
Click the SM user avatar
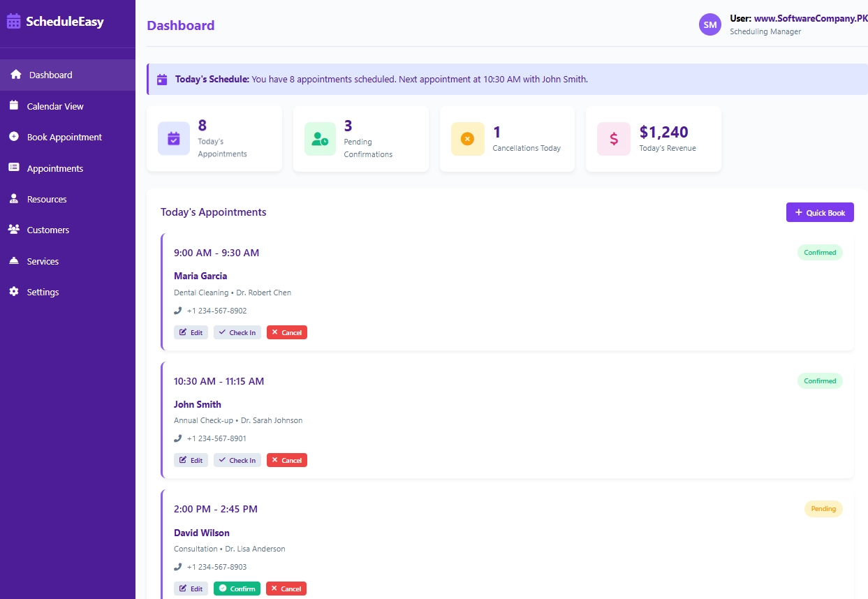[709, 24]
